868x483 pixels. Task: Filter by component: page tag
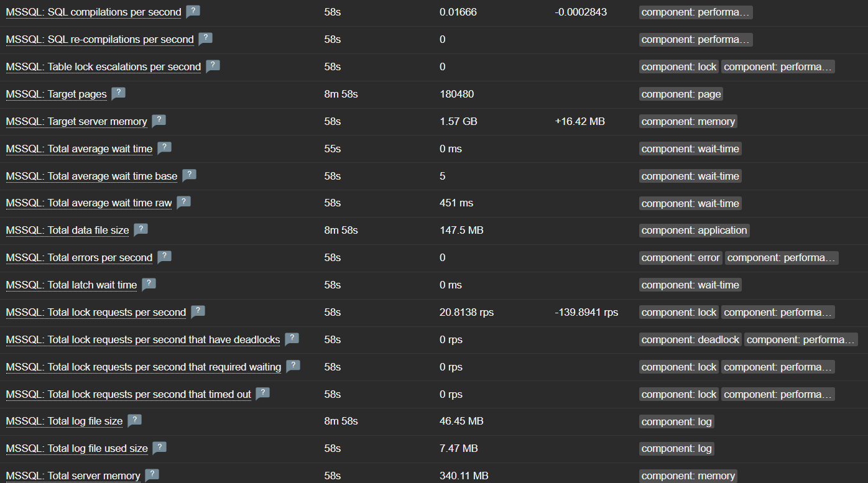pyautogui.click(x=681, y=94)
